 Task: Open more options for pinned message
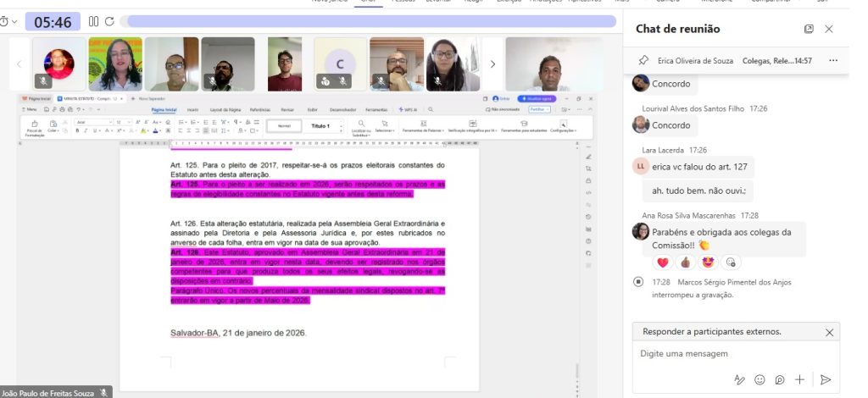[x=833, y=61]
